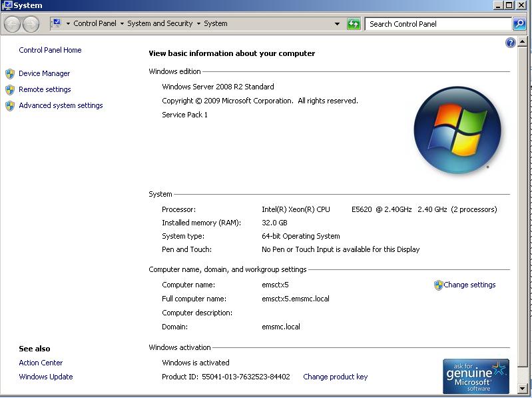Image resolution: width=532 pixels, height=398 pixels.
Task: Click the magnifier icon in the search box
Action: pos(519,24)
